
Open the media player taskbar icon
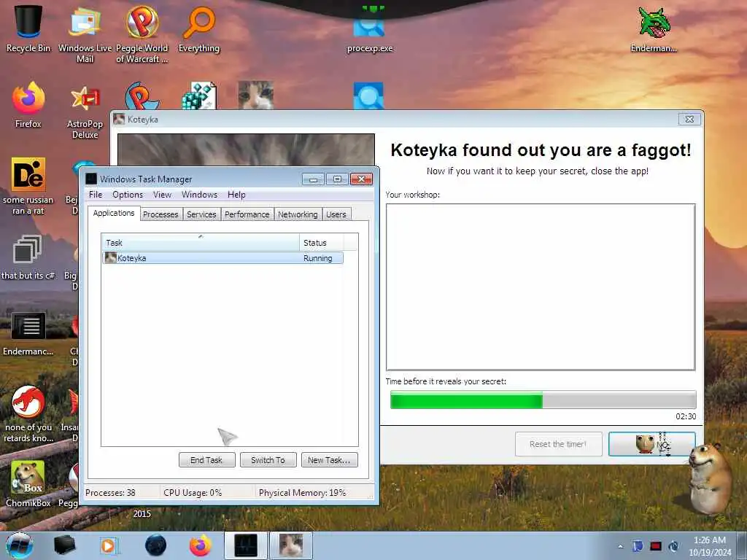click(x=109, y=545)
